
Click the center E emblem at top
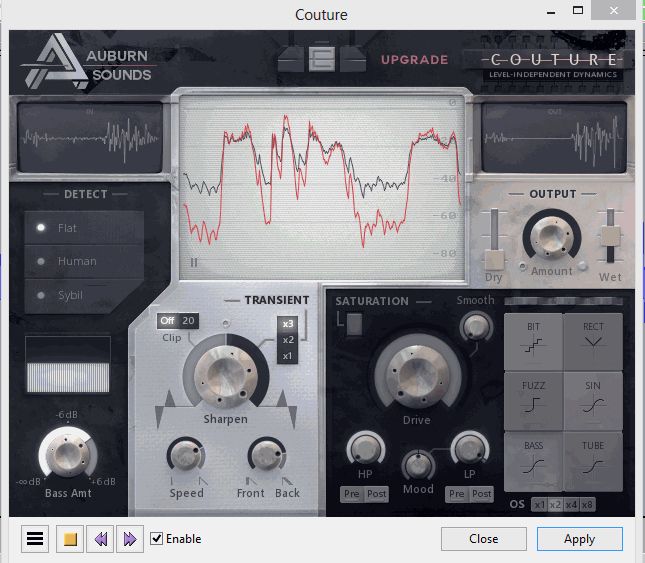point(322,59)
